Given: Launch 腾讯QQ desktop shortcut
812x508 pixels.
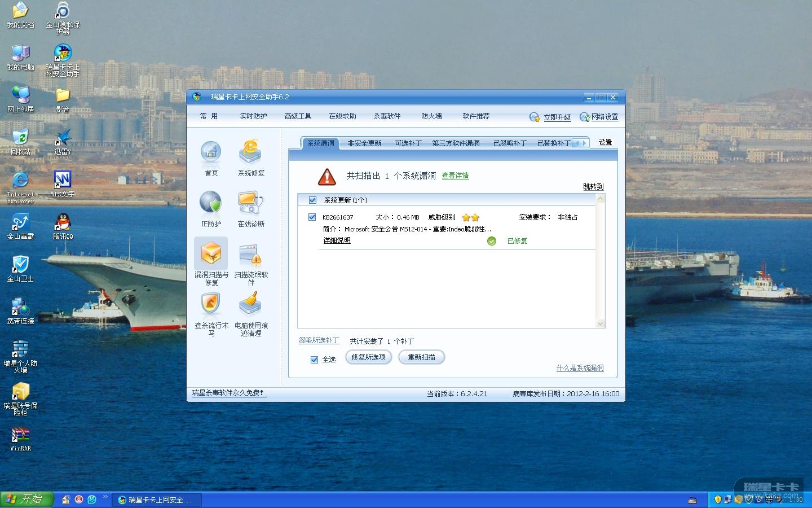Looking at the screenshot, I should pos(63,227).
